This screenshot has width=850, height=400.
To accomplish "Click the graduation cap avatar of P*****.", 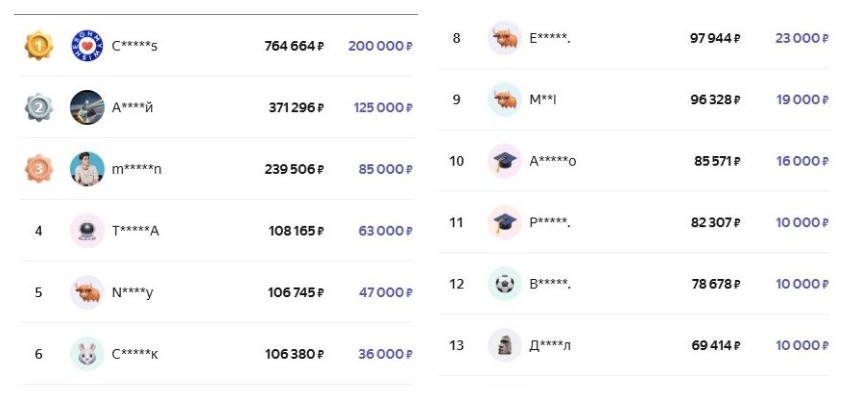I will pyautogui.click(x=505, y=222).
